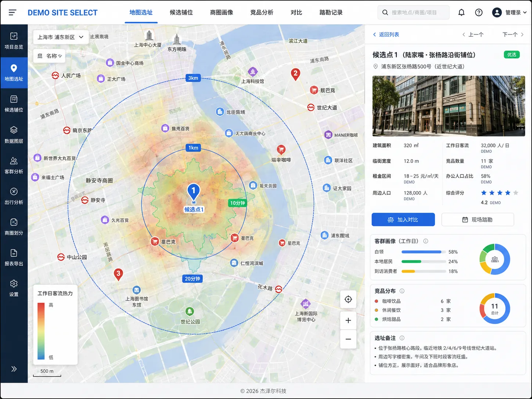This screenshot has height=399, width=532.
Task: Click 加入对比 button
Action: pyautogui.click(x=403, y=220)
